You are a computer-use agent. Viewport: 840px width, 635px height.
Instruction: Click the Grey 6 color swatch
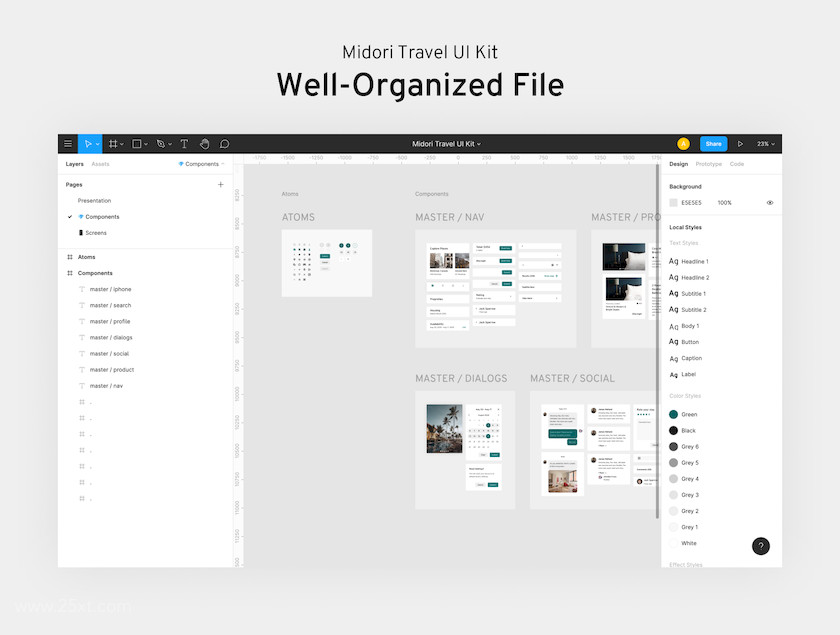tap(673, 446)
